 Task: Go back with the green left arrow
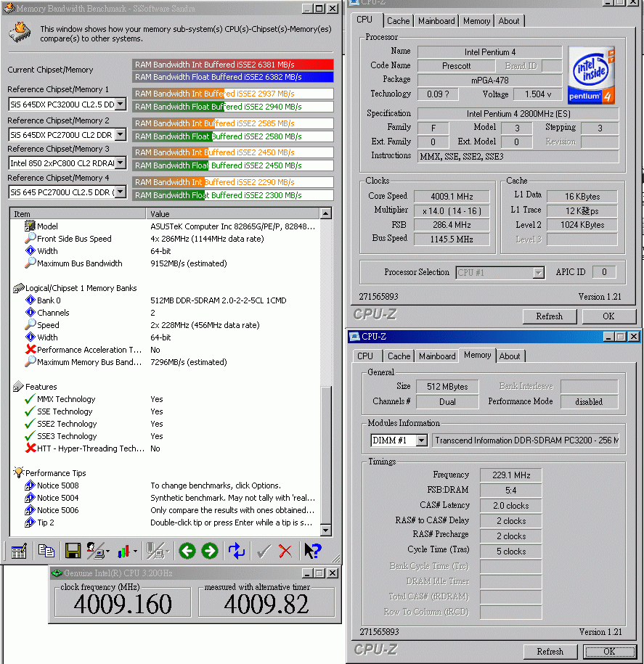(187, 551)
